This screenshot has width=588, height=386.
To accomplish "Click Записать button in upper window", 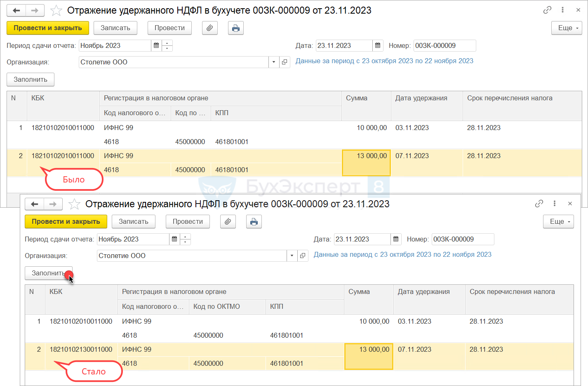I will 115,28.
